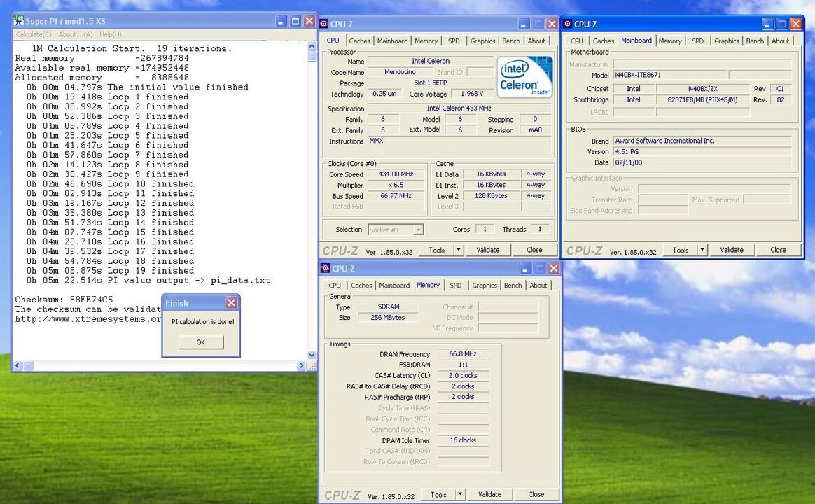Click the CPU-Z app icon in CPU tab window
This screenshot has width=815, height=504.
coord(324,24)
